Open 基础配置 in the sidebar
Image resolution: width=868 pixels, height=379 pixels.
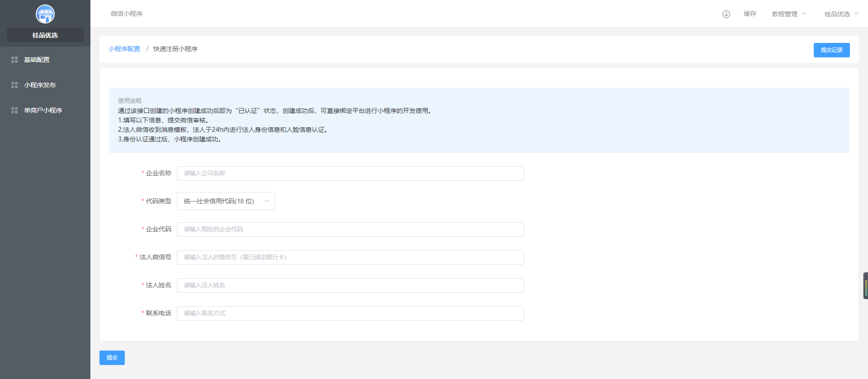pyautogui.click(x=37, y=60)
